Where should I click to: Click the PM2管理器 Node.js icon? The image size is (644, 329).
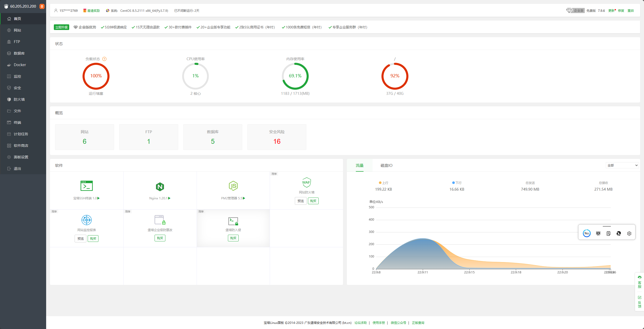(x=233, y=186)
